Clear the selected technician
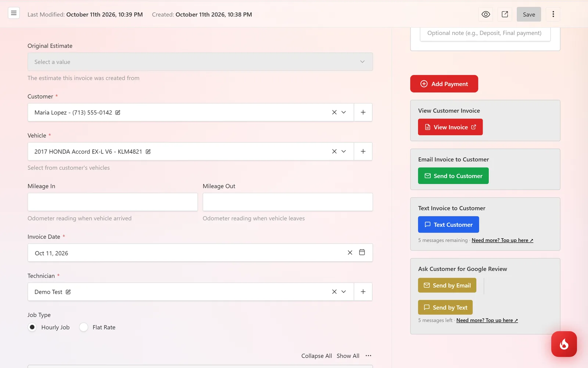Image resolution: width=588 pixels, height=368 pixels. (334, 291)
